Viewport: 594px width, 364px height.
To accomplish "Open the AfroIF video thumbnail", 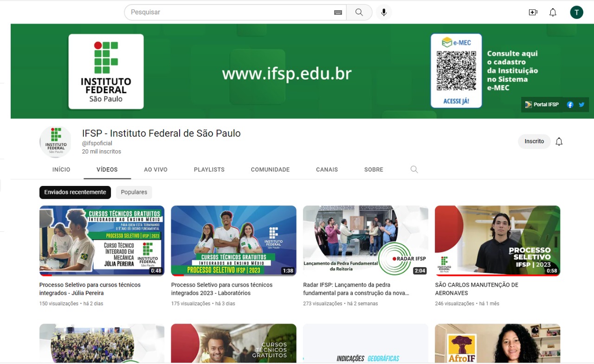I will [x=497, y=343].
